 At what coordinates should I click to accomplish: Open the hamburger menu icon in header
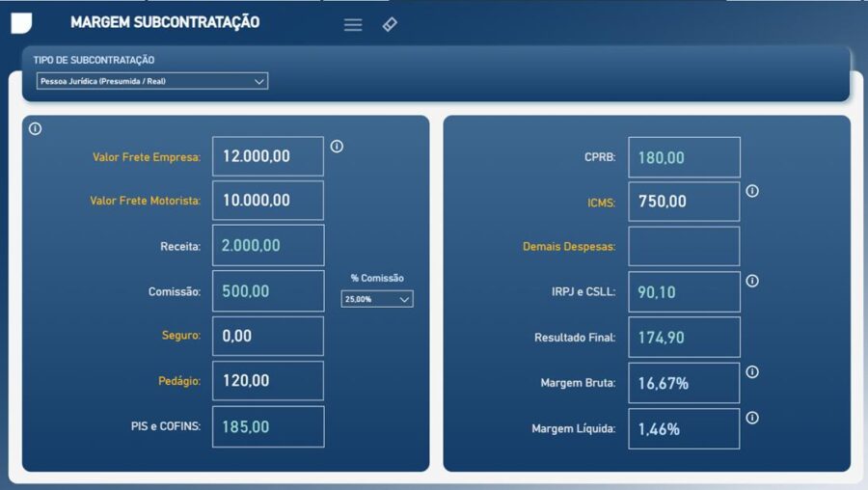tap(353, 25)
